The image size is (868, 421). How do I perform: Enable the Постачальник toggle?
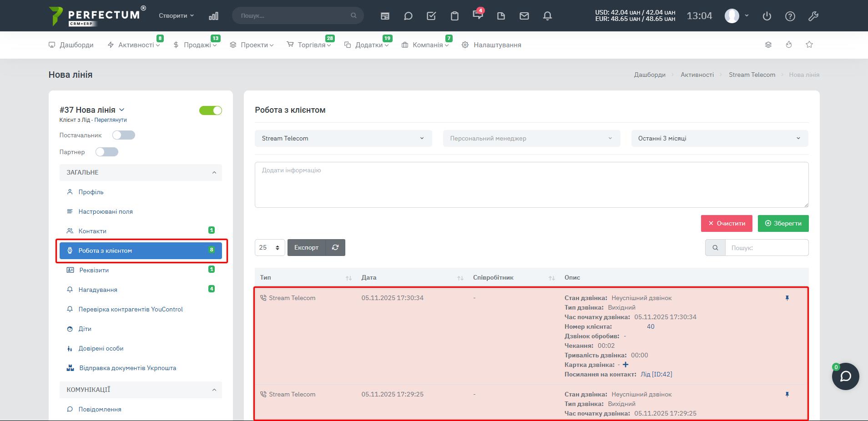coord(124,135)
